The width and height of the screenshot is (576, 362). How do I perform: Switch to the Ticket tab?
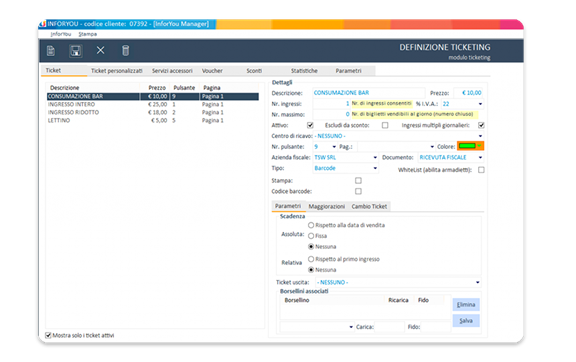pos(64,70)
